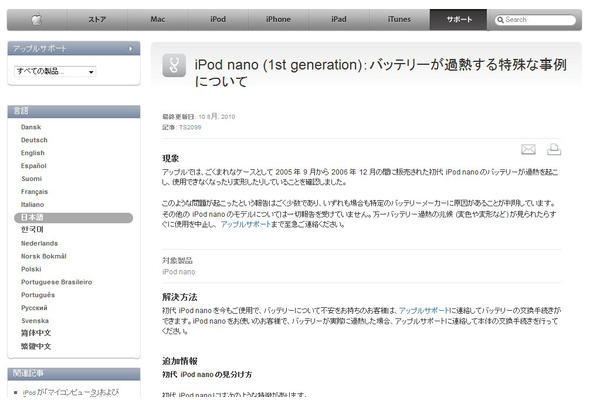610x400 pixels.
Task: Switch language to Русский
Action: (x=34, y=308)
